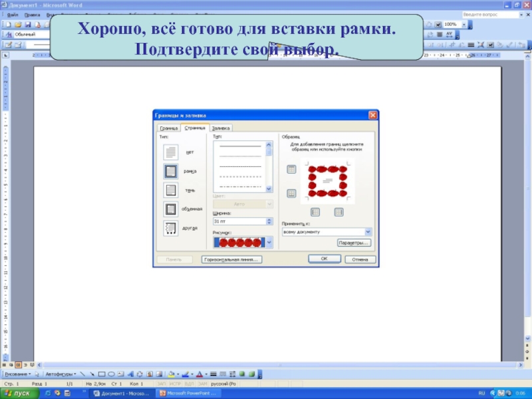The width and height of the screenshot is (532, 399).
Task: Switch to the Microsoft PowerPoint taskbar item
Action: click(x=189, y=394)
